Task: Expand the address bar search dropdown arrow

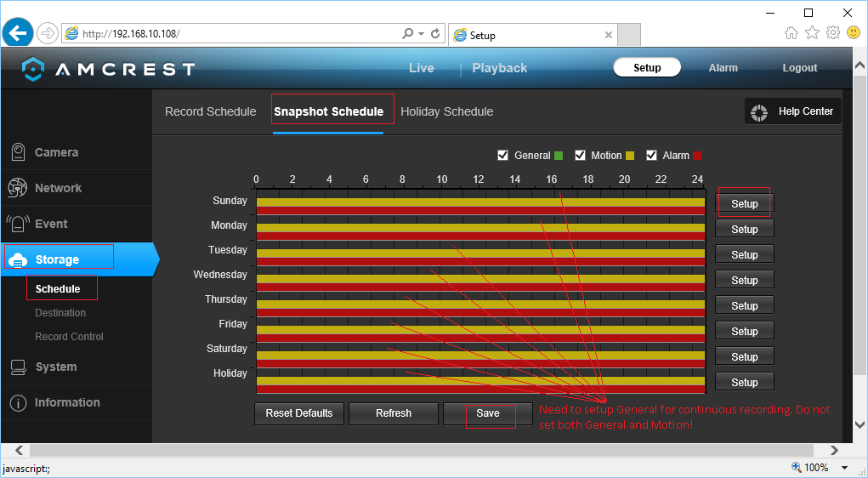Action: point(421,34)
